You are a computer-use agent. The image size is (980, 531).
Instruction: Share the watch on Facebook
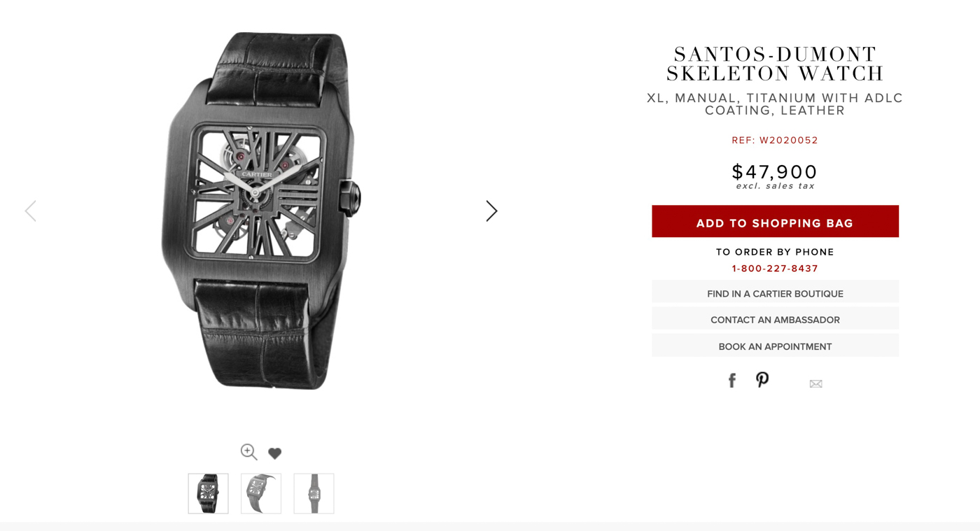[x=732, y=380]
